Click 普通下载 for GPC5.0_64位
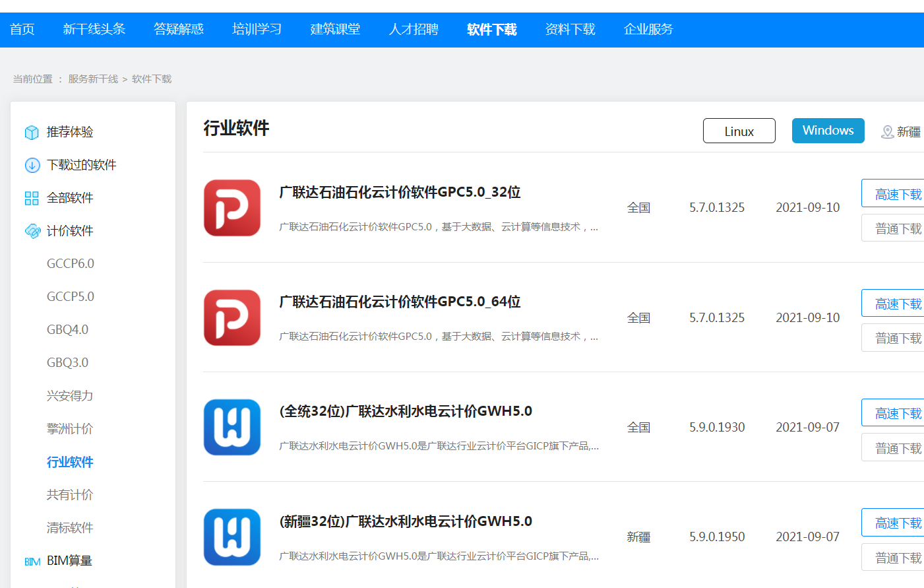Viewport: 924px width, 588px height. pos(893,337)
